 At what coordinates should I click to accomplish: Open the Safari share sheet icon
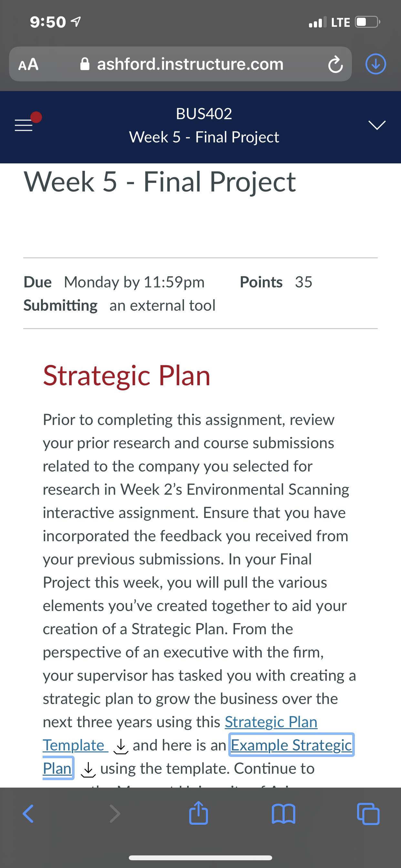click(x=199, y=812)
